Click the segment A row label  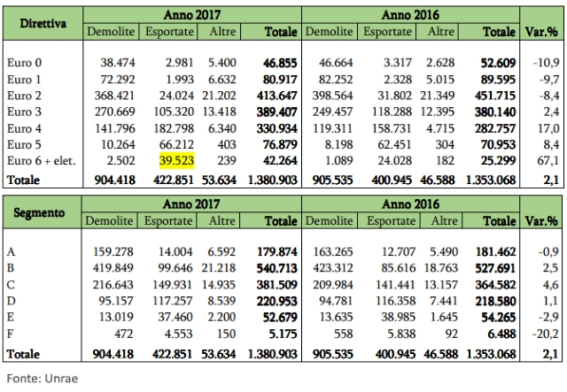point(10,255)
